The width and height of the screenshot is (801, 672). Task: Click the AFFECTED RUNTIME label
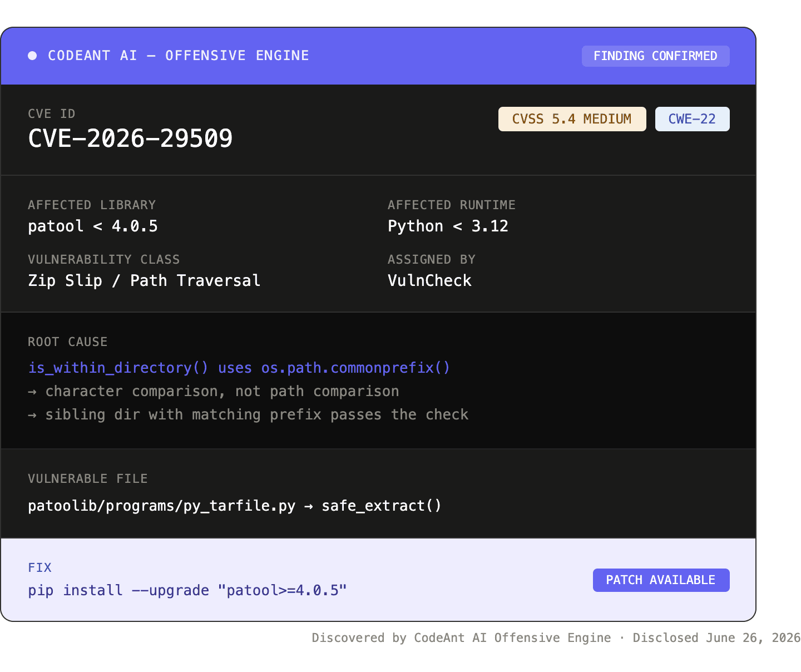(x=452, y=205)
